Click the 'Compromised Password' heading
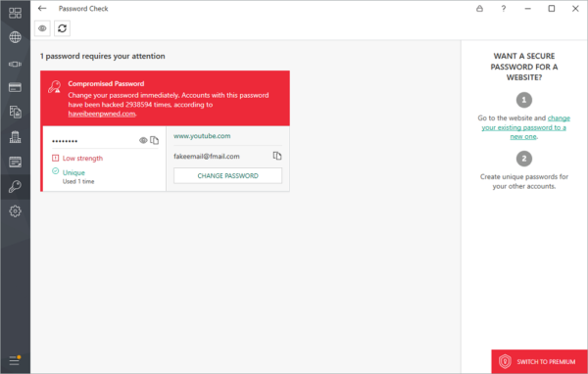Screen dimensions: 588x374 106,83
